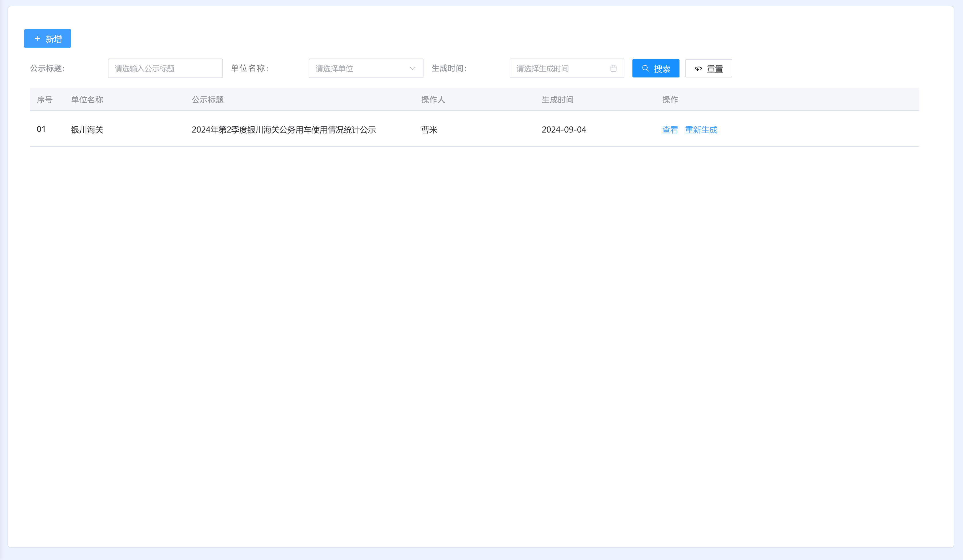Click the chevron arrow in 请选择单位

412,68
